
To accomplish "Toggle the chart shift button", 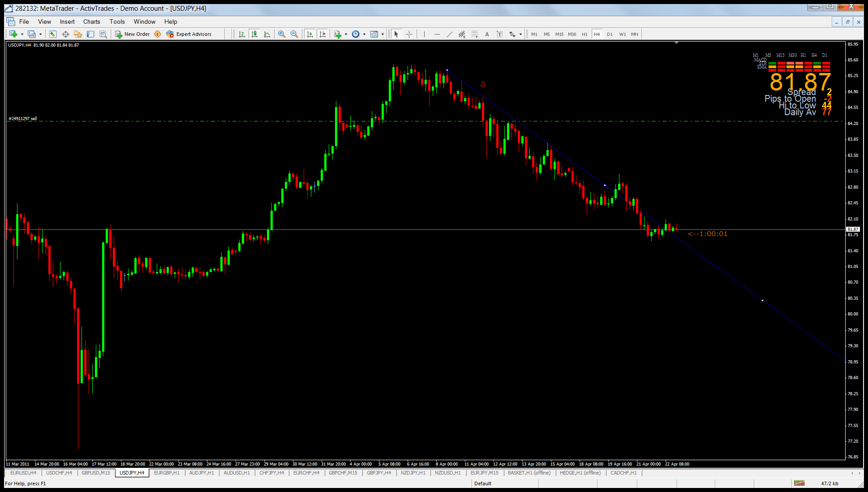I will pos(322,34).
